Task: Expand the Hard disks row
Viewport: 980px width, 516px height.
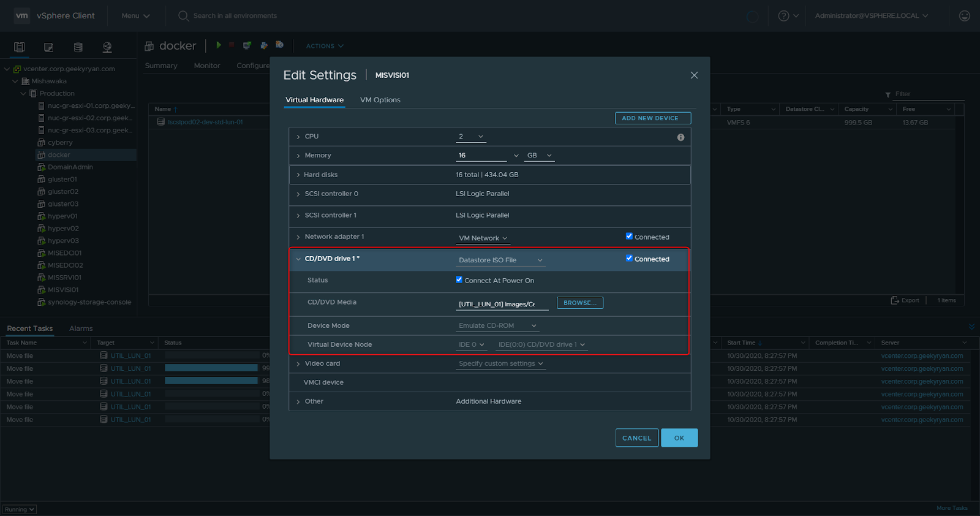Action: click(298, 175)
